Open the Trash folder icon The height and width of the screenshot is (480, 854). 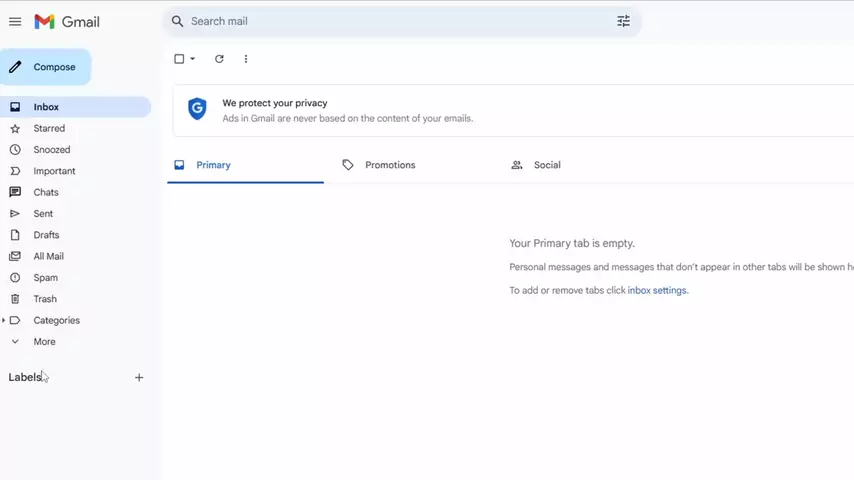(x=15, y=299)
